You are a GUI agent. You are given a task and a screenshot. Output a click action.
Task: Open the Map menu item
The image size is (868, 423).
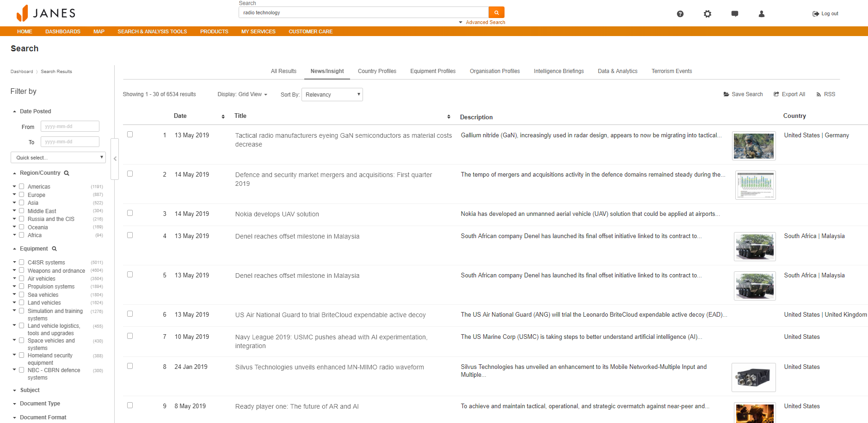coord(99,31)
